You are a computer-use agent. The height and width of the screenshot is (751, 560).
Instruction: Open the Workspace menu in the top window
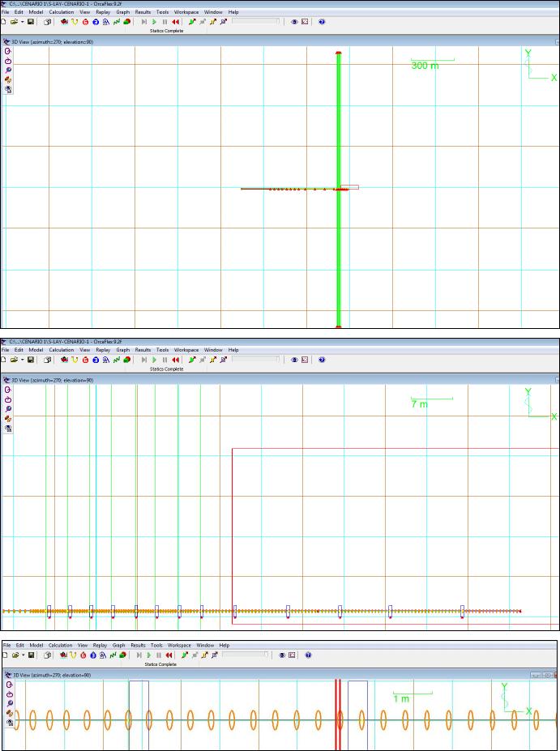coord(186,12)
